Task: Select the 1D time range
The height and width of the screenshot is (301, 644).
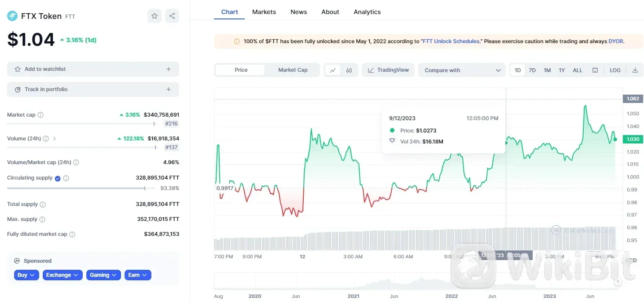Action: [x=518, y=70]
